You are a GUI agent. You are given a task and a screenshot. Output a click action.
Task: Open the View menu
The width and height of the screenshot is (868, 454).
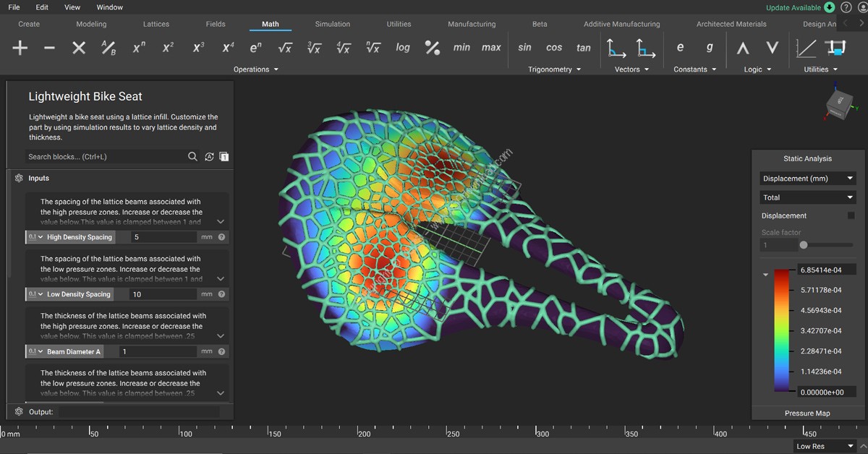tap(72, 7)
